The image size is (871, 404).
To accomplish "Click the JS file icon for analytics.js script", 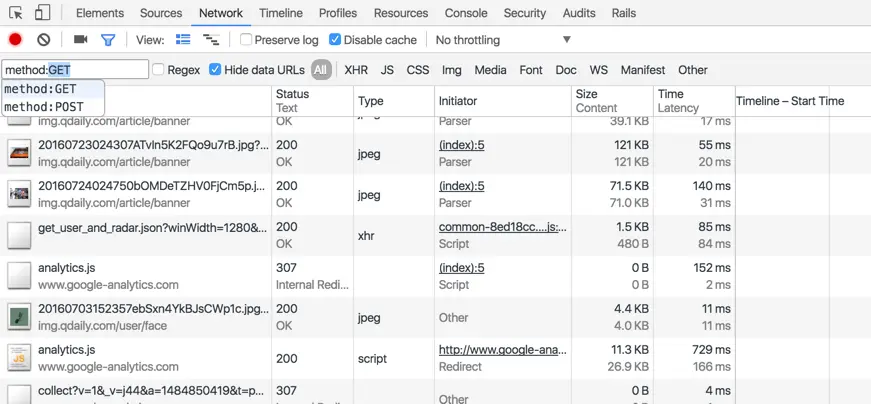I will tap(19, 358).
